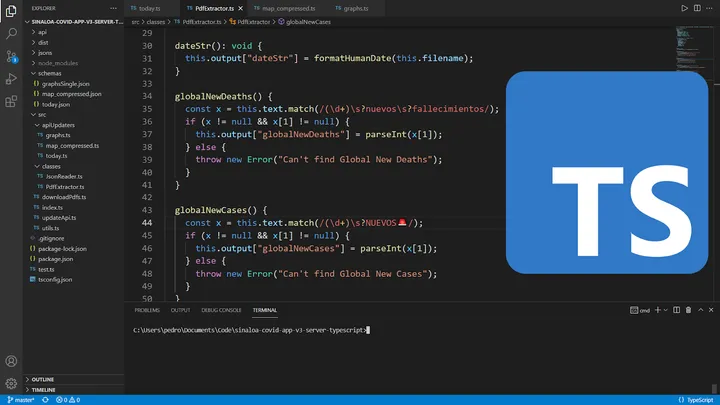The height and width of the screenshot is (405, 720).
Task: Expand the jsons folder
Action: point(45,52)
